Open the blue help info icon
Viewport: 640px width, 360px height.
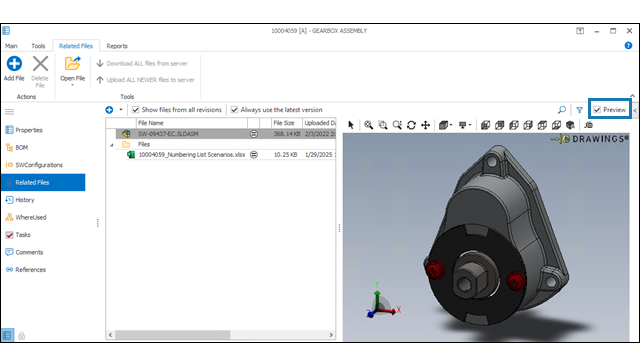click(628, 46)
